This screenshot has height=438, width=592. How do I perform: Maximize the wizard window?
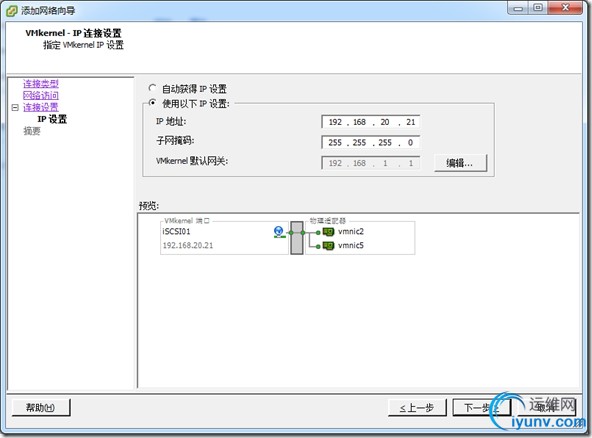pos(538,8)
